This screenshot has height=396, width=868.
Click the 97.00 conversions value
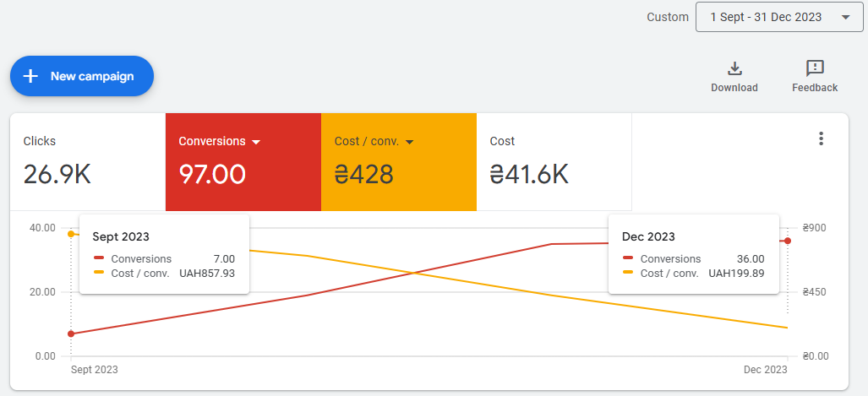(x=212, y=174)
